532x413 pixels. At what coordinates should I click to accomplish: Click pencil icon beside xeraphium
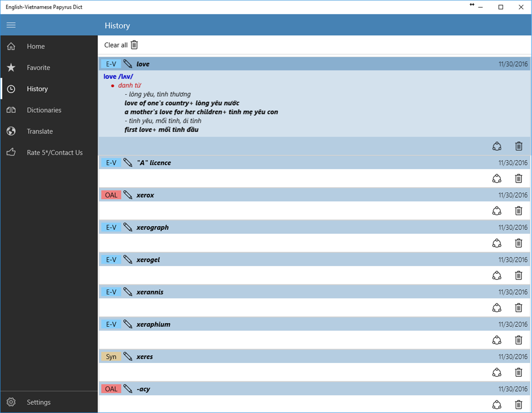pyautogui.click(x=127, y=324)
